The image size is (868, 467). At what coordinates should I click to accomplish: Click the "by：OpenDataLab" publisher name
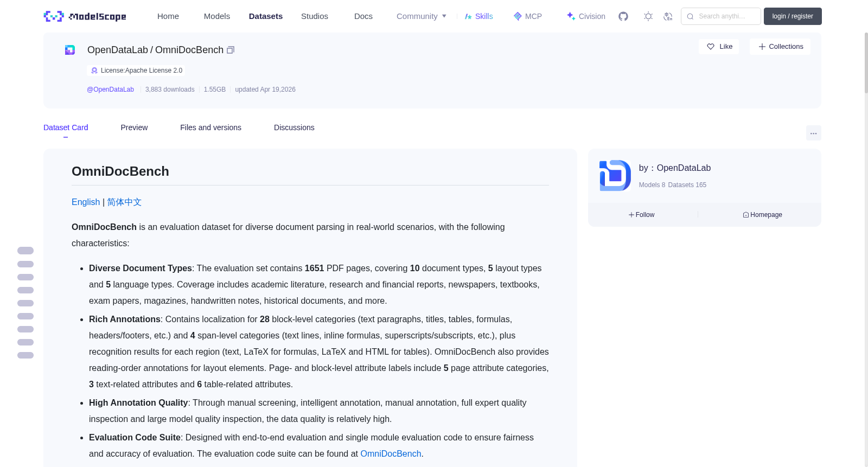click(x=675, y=168)
